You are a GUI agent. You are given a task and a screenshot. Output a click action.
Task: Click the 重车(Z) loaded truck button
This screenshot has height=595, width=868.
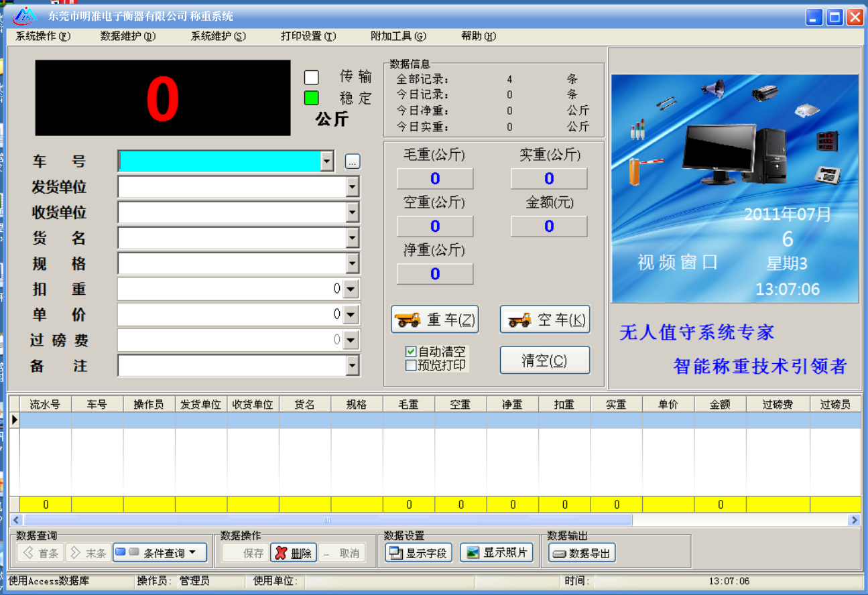pyautogui.click(x=435, y=320)
